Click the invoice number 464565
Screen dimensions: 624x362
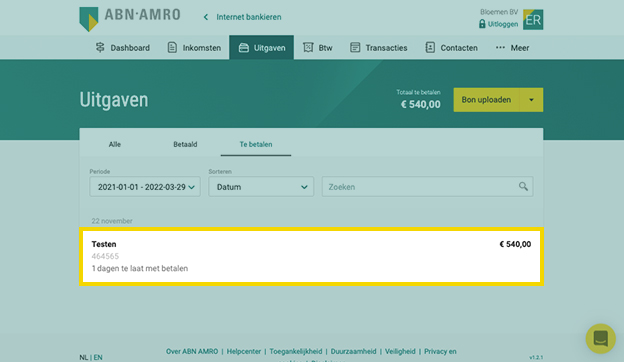point(105,256)
